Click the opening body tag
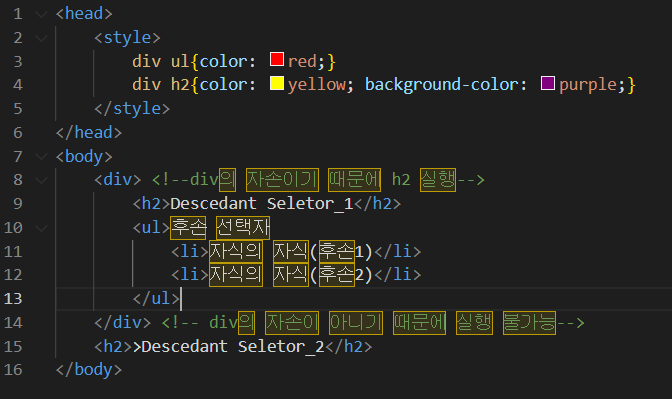Image resolution: width=672 pixels, height=399 pixels. click(x=84, y=156)
